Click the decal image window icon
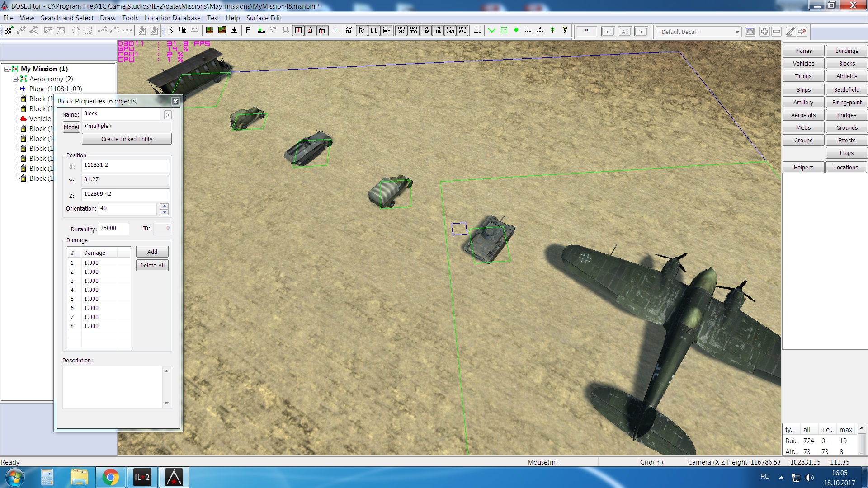Viewport: 868px width, 488px height. coord(750,31)
